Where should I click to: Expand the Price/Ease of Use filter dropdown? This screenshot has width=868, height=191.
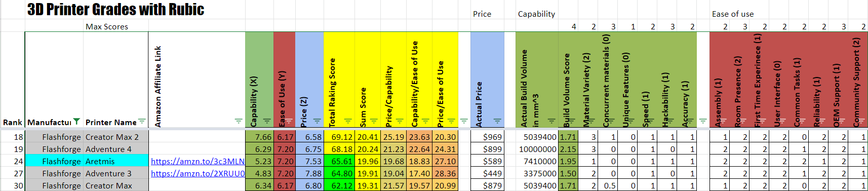[451, 122]
